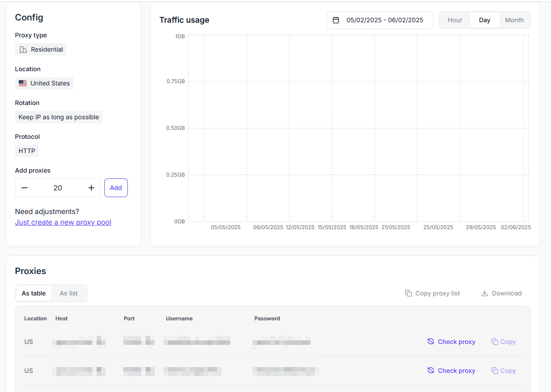Click the Protocol field label
The width and height of the screenshot is (551, 392).
28,137
